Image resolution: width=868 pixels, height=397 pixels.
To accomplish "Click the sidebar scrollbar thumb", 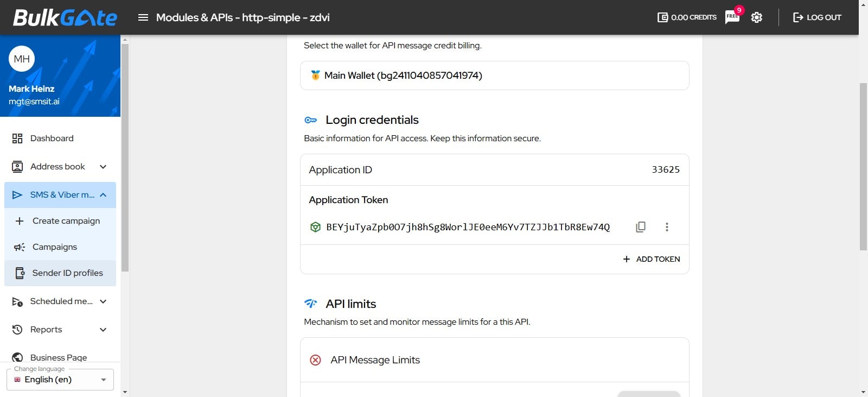I will [x=125, y=157].
